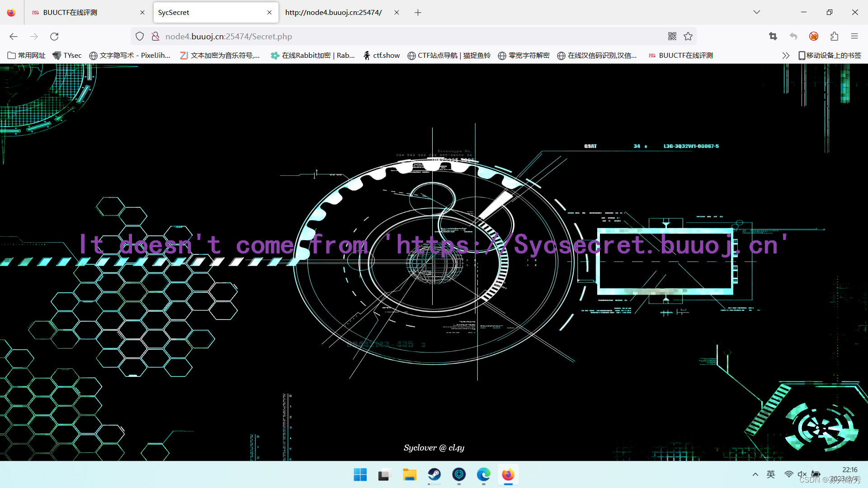The image size is (868, 488).
Task: Click the URL address bar
Action: 407,37
